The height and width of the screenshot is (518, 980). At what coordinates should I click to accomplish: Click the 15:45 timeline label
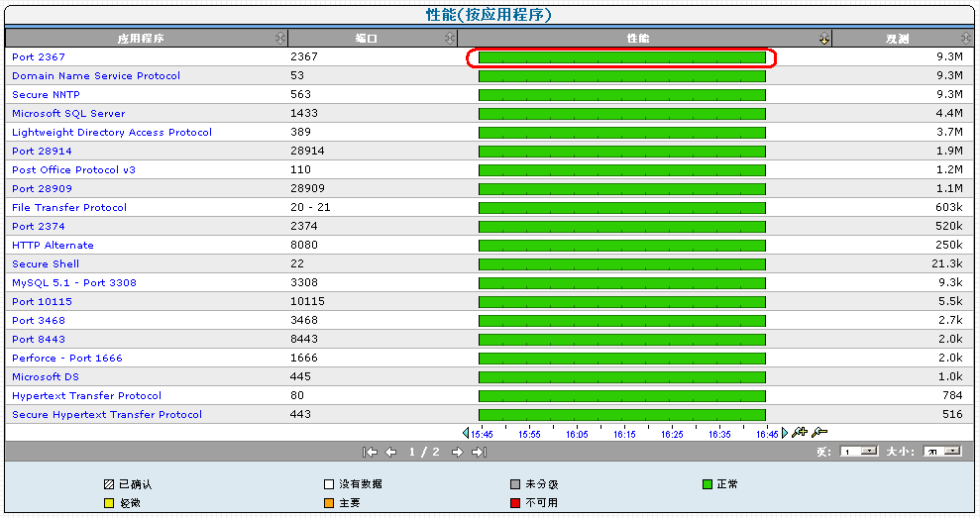[482, 434]
